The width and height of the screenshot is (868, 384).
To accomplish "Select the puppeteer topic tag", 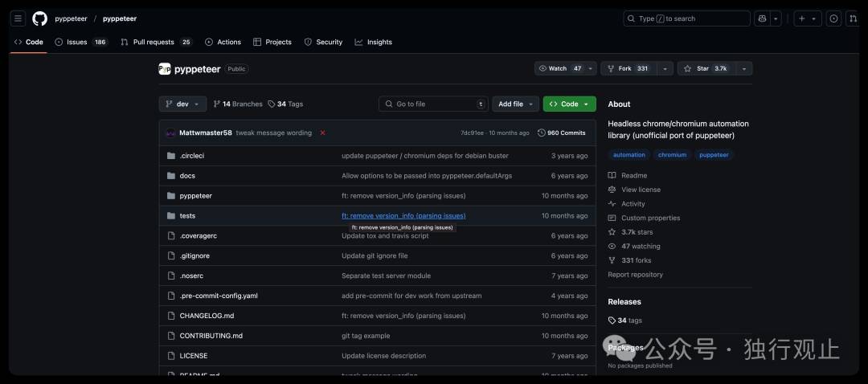I will pos(714,155).
